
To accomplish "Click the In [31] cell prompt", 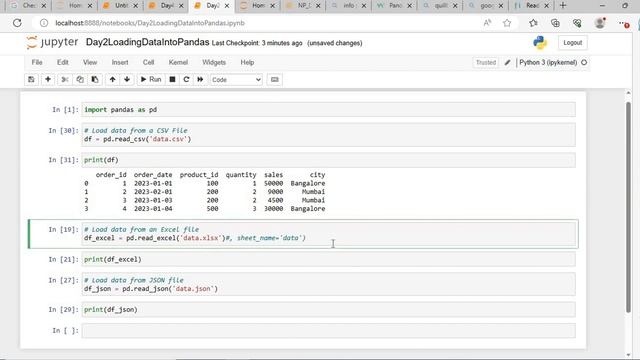I will 63,160.
